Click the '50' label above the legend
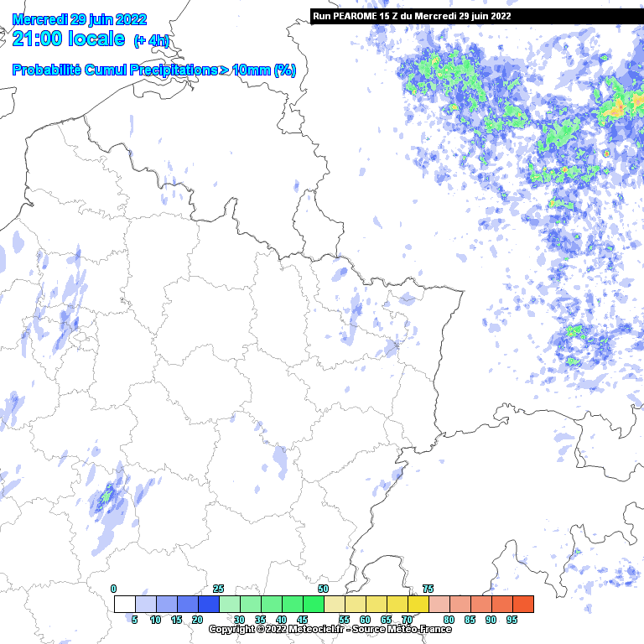644x644 pixels. pyautogui.click(x=323, y=589)
